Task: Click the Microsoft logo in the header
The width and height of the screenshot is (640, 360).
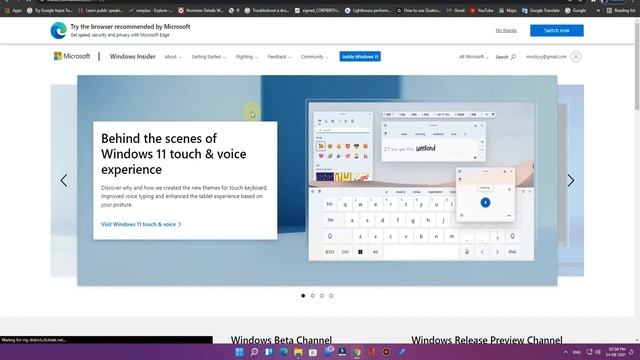Action: click(72, 56)
